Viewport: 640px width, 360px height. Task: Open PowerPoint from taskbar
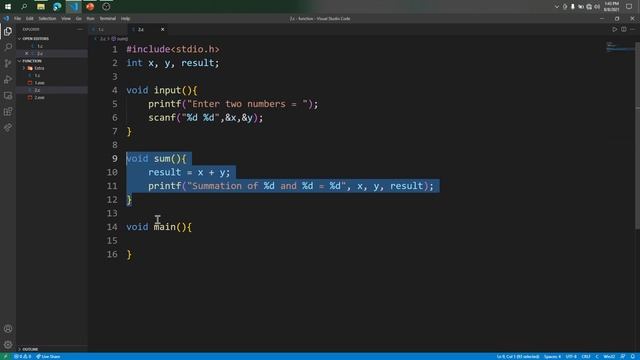(x=90, y=7)
